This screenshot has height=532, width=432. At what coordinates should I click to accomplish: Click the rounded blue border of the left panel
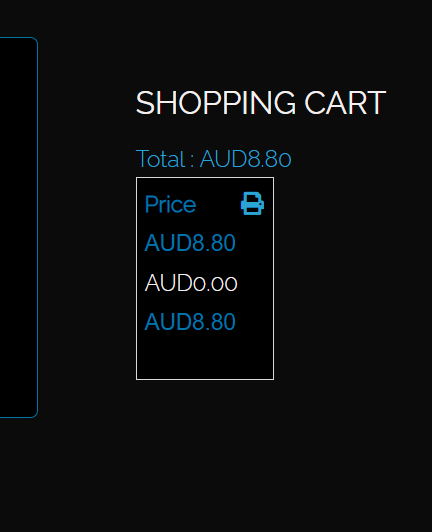[x=37, y=227]
